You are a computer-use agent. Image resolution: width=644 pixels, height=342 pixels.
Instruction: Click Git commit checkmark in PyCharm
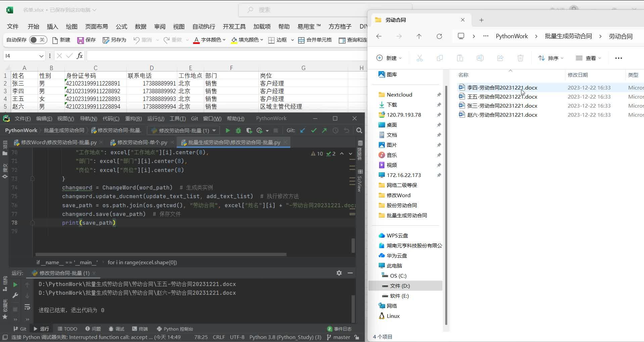point(314,130)
